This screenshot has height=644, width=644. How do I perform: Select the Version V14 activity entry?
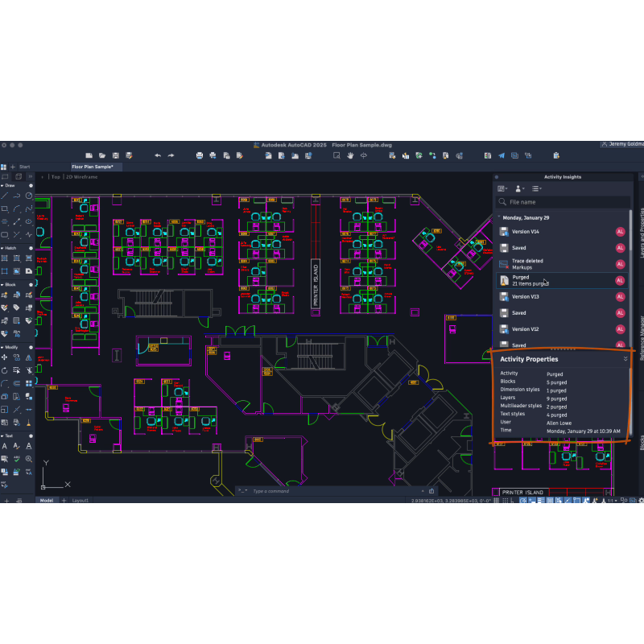coord(555,232)
